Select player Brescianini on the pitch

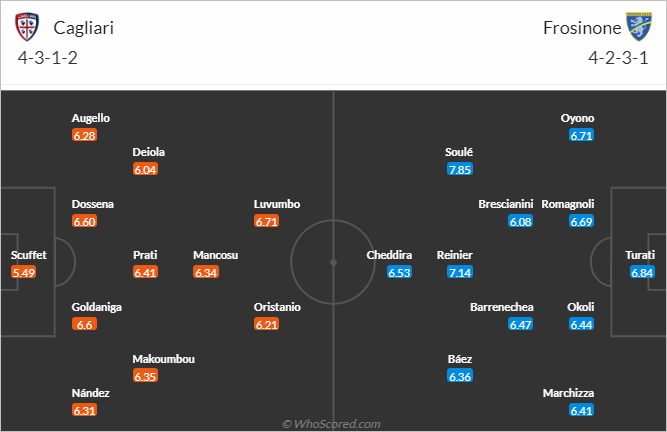point(505,204)
